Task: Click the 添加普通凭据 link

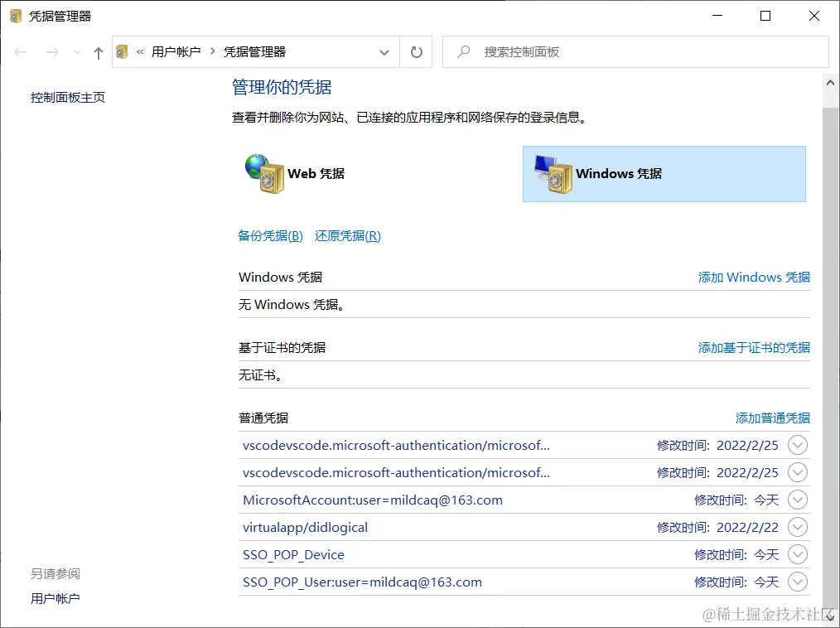Action: pos(772,418)
